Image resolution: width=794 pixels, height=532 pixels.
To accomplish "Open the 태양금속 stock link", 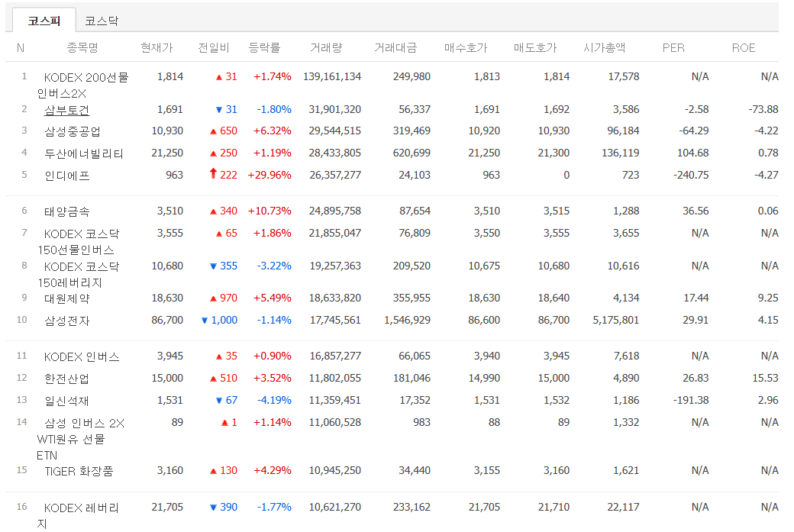I will click(67, 211).
